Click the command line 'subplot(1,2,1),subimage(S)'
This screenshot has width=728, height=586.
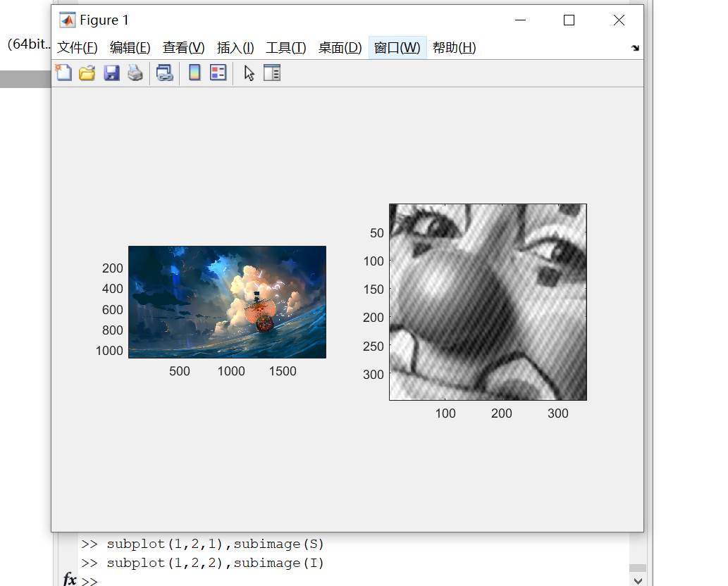(x=216, y=544)
